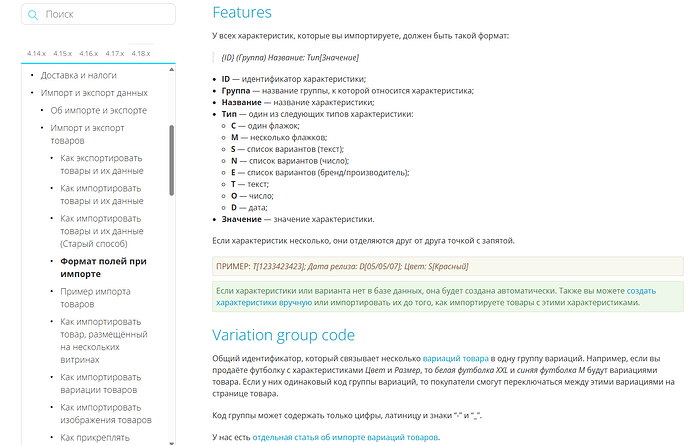The width and height of the screenshot is (690, 445).
Task: Open the Старый способ import article
Action: 101,232
